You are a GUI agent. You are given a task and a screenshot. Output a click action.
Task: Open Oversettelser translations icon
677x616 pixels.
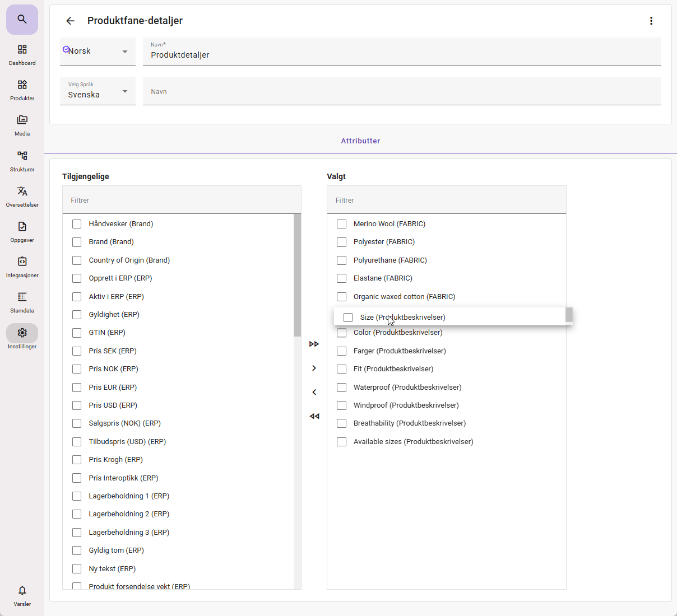click(22, 196)
